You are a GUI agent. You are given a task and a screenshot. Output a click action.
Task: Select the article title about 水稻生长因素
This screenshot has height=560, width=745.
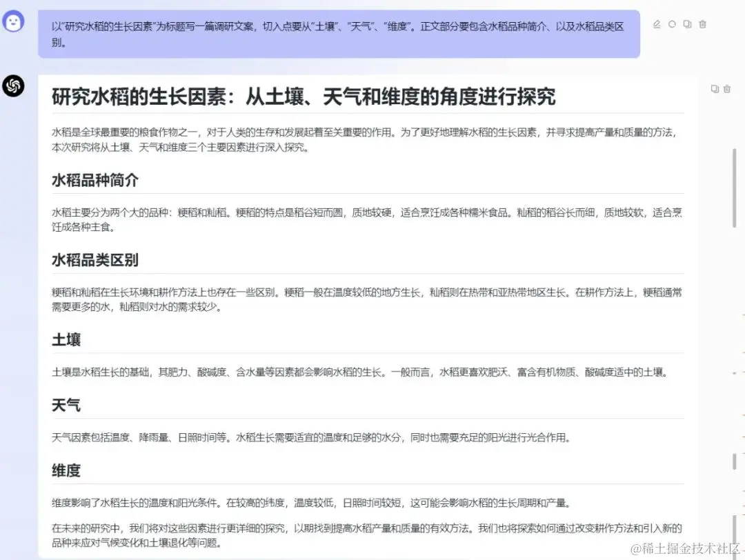point(304,97)
